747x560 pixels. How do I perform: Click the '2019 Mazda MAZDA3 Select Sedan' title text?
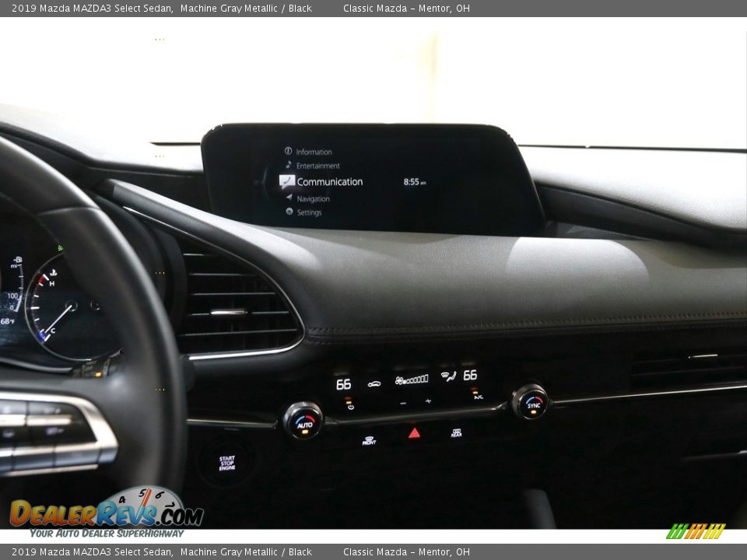point(93,8)
